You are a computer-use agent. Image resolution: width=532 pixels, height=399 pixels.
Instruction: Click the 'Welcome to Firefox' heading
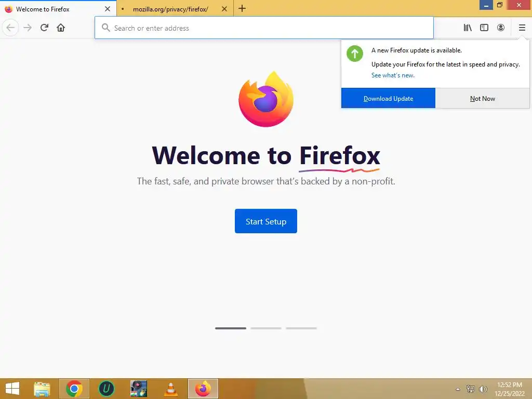266,155
